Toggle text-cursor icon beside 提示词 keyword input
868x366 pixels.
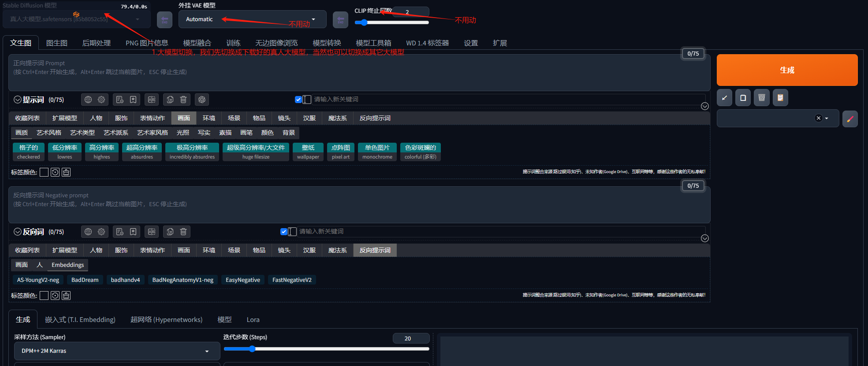coord(307,100)
